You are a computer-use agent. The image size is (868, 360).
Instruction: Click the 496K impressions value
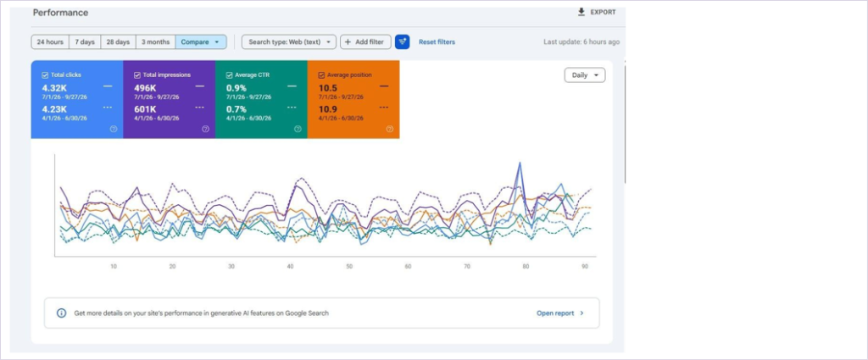[x=146, y=87]
